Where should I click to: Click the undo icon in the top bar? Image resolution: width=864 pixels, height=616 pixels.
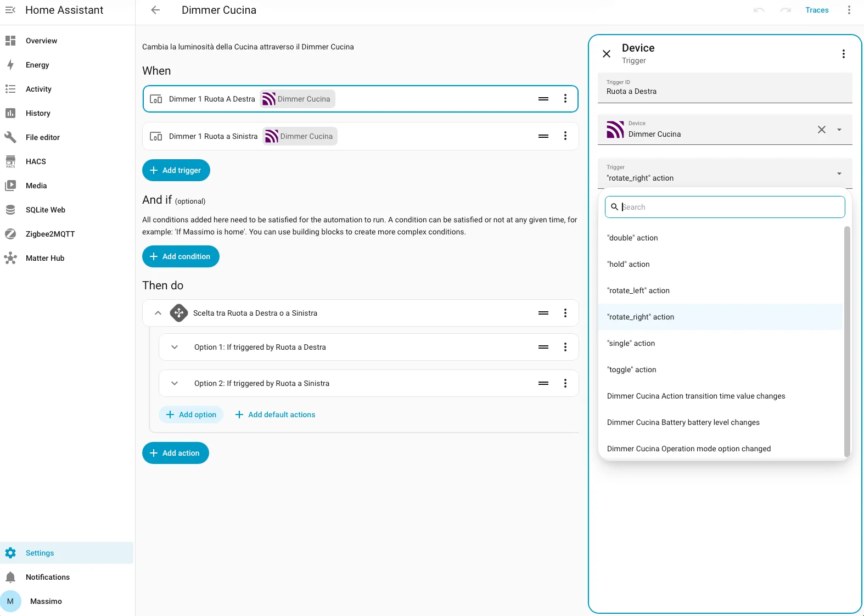(x=759, y=10)
